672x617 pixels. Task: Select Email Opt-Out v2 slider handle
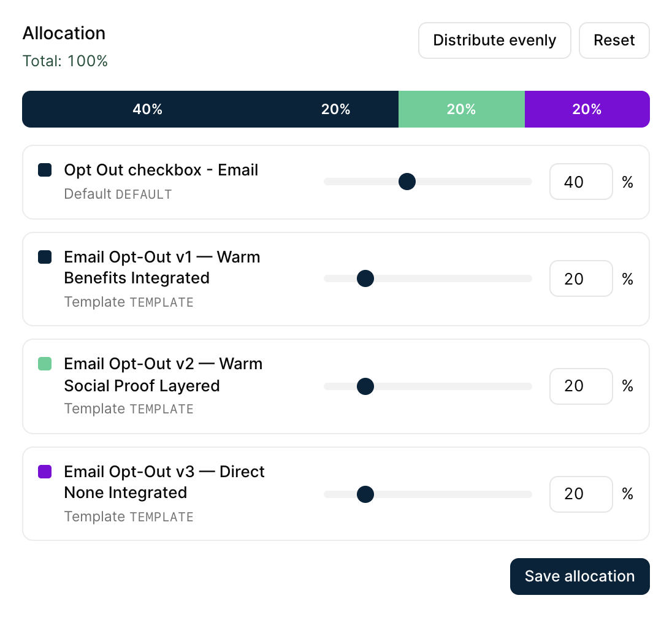click(365, 386)
